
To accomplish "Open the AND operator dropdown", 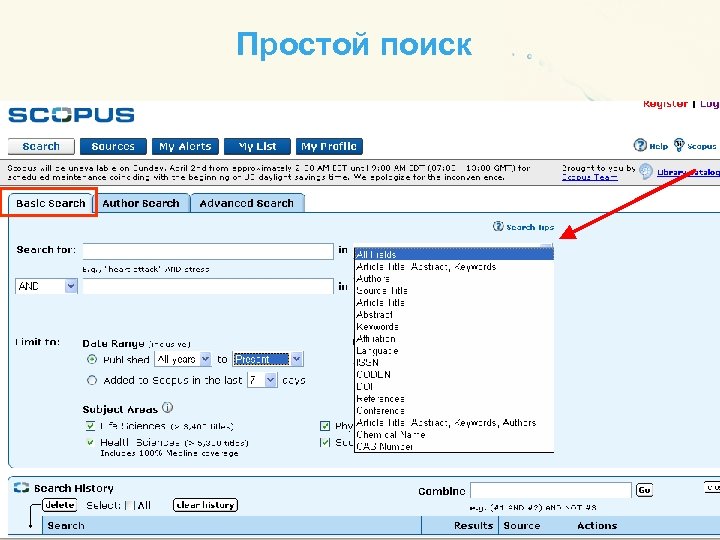I will click(x=46, y=286).
